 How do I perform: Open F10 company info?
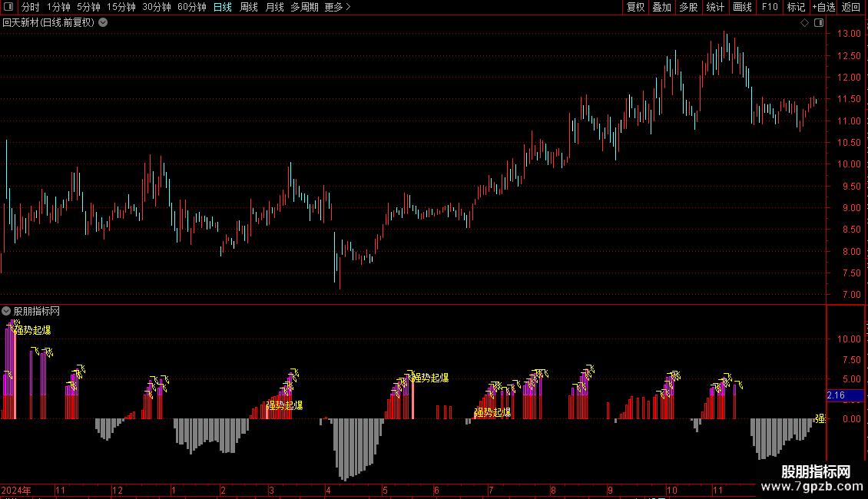click(x=770, y=7)
